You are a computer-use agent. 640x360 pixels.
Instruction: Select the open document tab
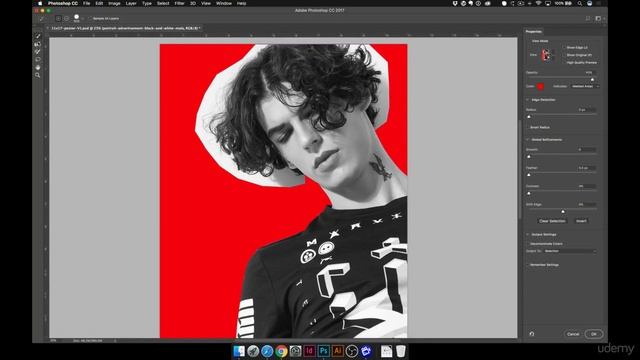click(x=125, y=29)
